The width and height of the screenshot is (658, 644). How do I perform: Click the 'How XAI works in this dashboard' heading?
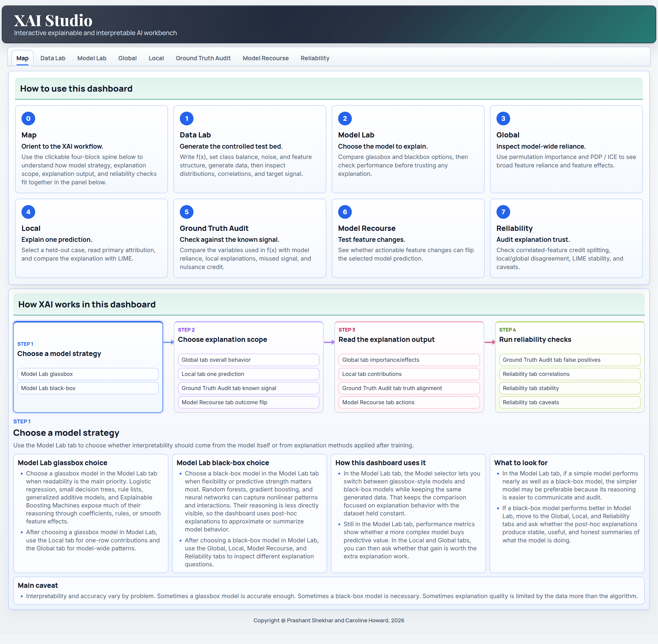point(87,304)
